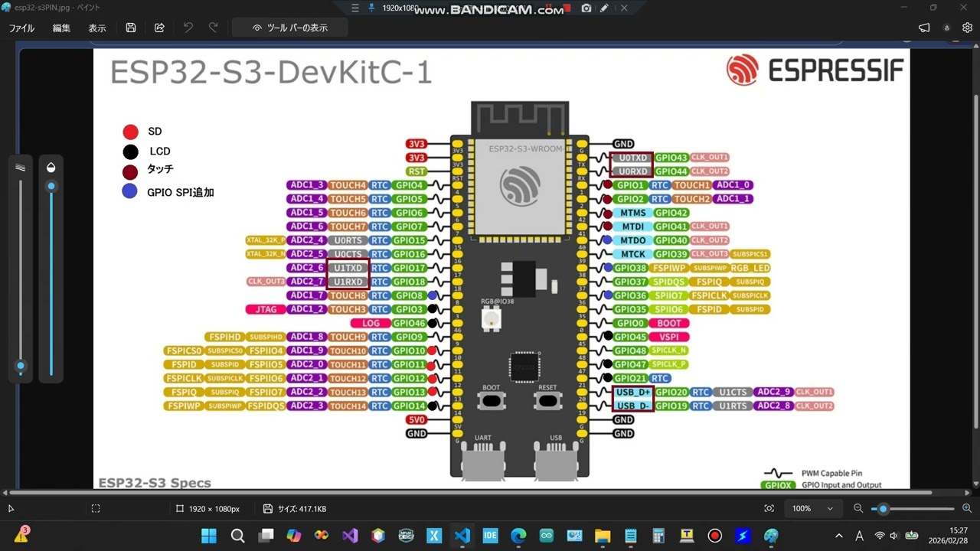
Task: Zoom out with the minus magnifier icon
Action: (858, 508)
